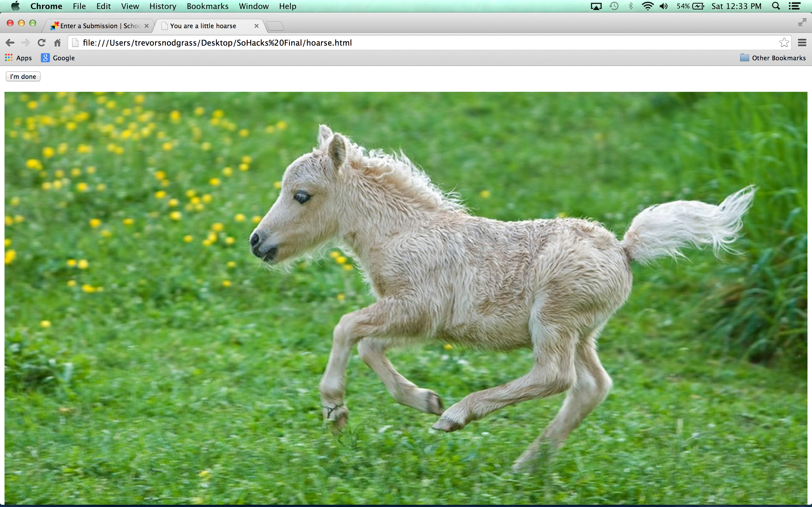This screenshot has height=507, width=812.
Task: Switch to Enter a Submission tab
Action: pos(97,26)
